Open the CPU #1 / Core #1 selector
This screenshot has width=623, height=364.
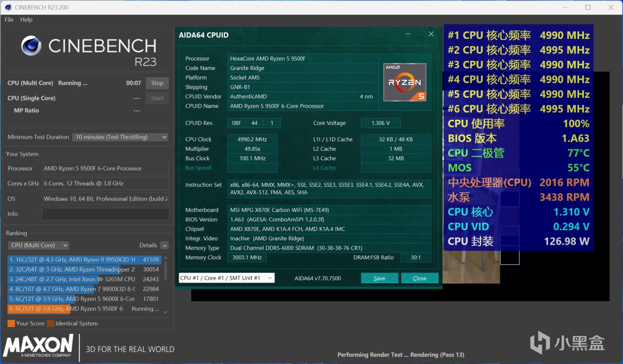pyautogui.click(x=226, y=278)
